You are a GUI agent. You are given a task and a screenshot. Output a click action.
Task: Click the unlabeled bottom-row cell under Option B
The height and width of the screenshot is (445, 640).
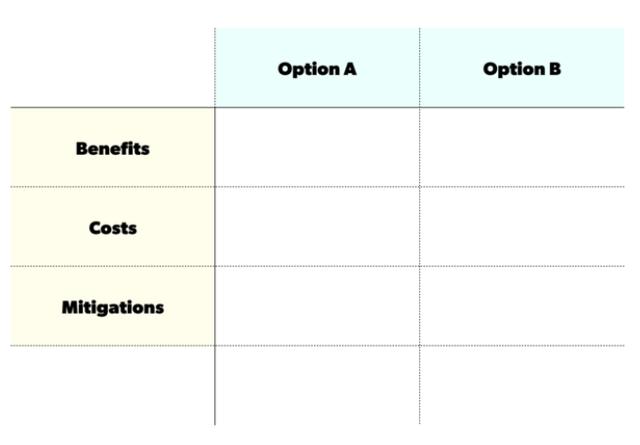click(522, 385)
